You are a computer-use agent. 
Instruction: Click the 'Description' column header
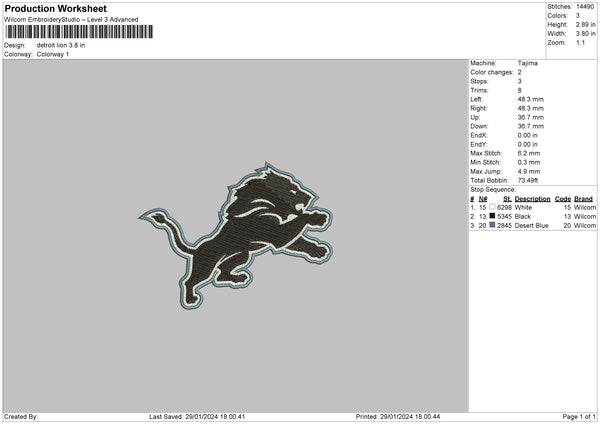click(x=532, y=199)
